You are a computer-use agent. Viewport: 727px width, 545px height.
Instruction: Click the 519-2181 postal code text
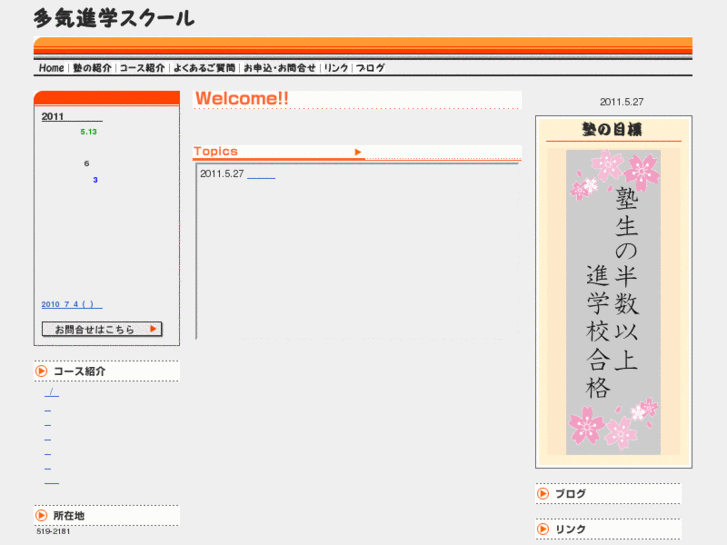click(x=53, y=532)
